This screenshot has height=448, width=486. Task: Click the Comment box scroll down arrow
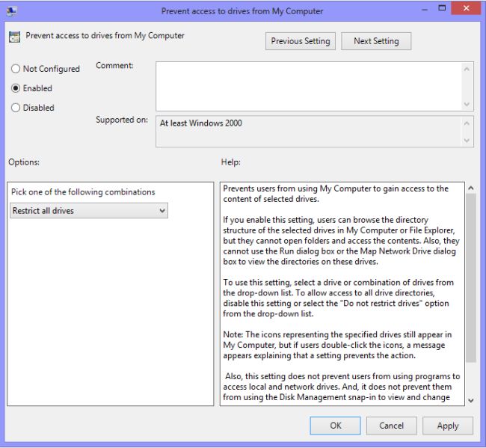tap(467, 104)
